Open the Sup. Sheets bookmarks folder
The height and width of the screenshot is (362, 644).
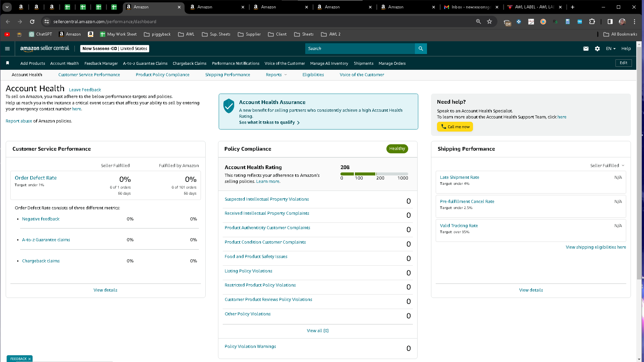coord(216,34)
